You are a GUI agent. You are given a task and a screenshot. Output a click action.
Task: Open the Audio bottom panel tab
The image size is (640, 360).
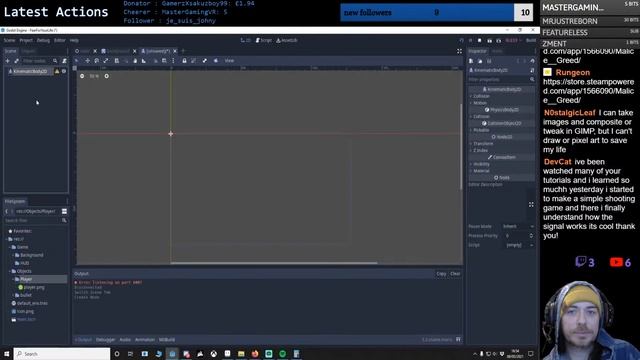click(x=125, y=340)
